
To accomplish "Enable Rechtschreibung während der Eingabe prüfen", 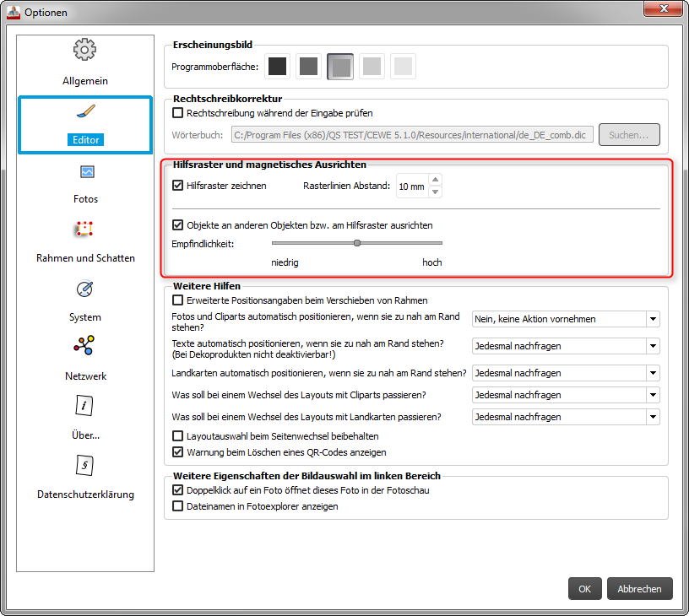I will 178,112.
